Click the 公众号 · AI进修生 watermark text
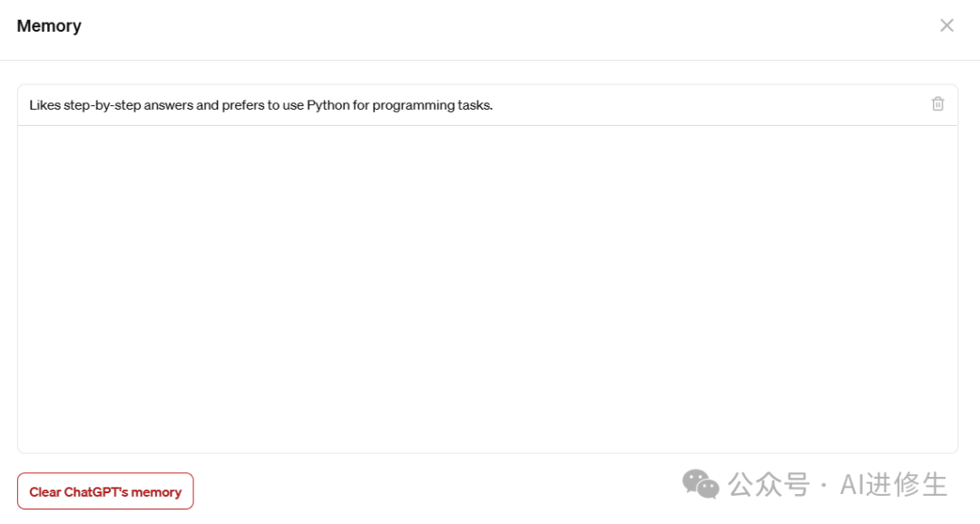 [x=838, y=485]
